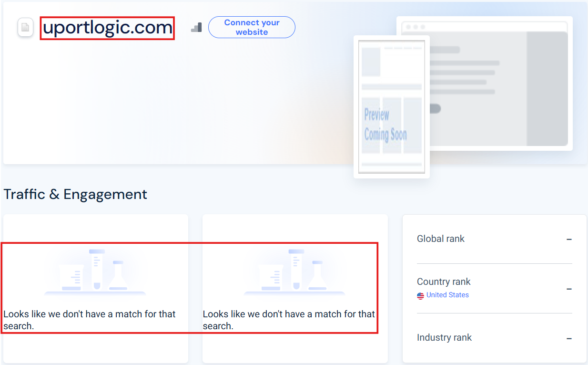Click the dash value for Global rank
The image size is (588, 365).
(569, 239)
